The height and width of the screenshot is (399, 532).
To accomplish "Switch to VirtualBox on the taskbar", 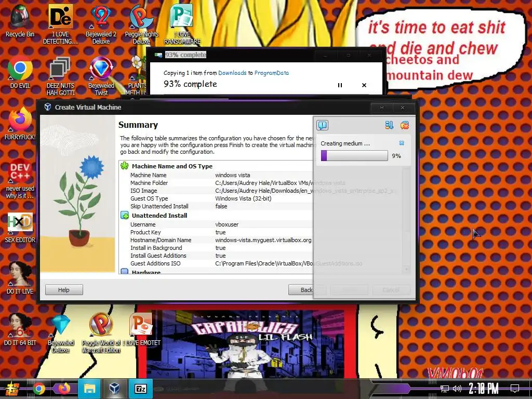I will coord(114,389).
